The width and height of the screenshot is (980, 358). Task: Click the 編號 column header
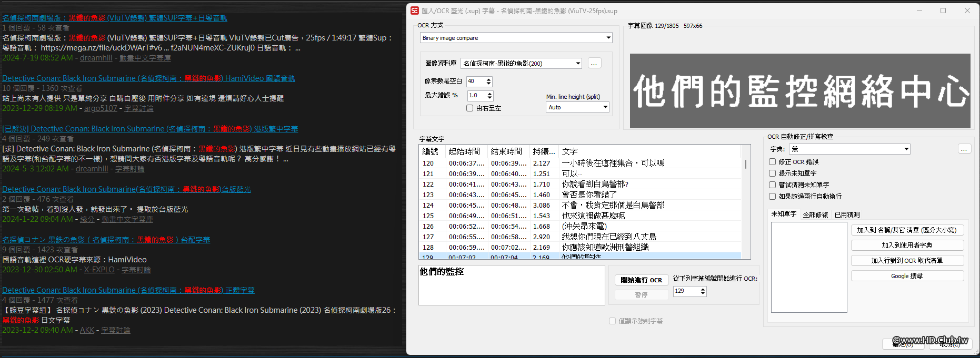click(x=432, y=151)
